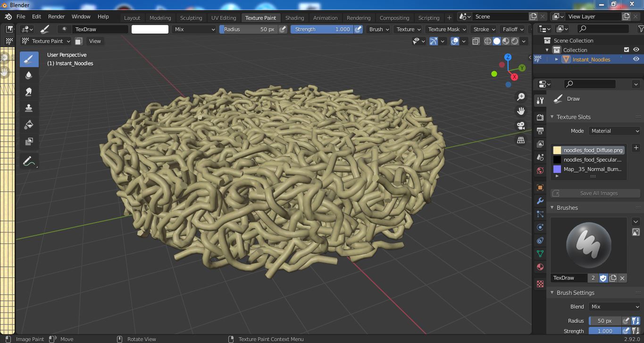The image size is (644, 343).
Task: Add a texture slot with plus button
Action: pos(636,148)
